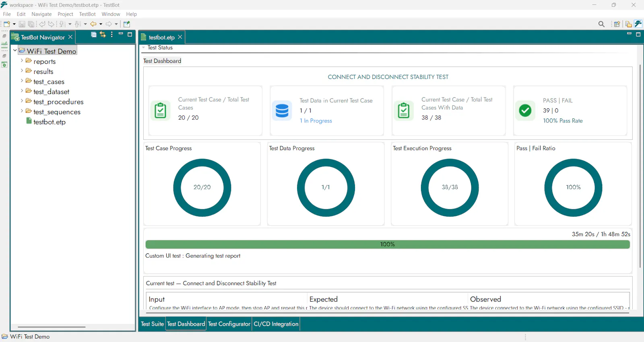Open the Edit menu

coord(21,14)
